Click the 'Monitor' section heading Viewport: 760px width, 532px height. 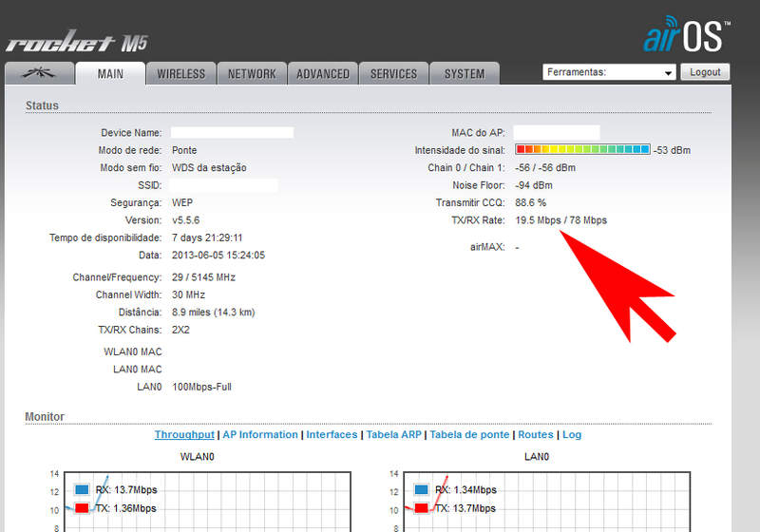tap(45, 417)
